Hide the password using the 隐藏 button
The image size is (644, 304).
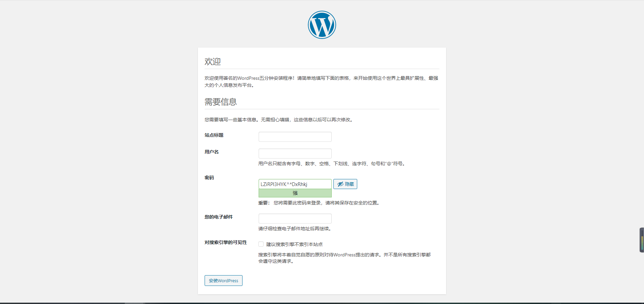tap(345, 184)
